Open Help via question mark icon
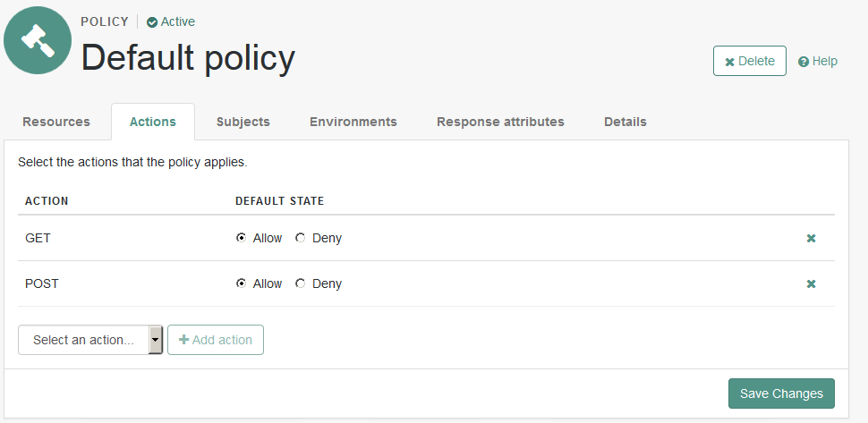868x423 pixels. [804, 62]
